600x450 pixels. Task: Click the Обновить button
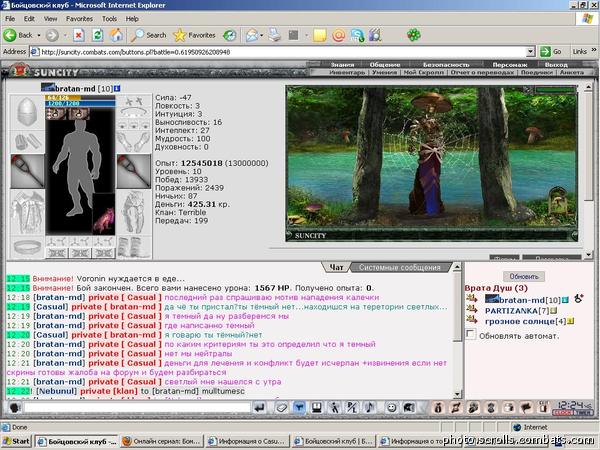(524, 276)
